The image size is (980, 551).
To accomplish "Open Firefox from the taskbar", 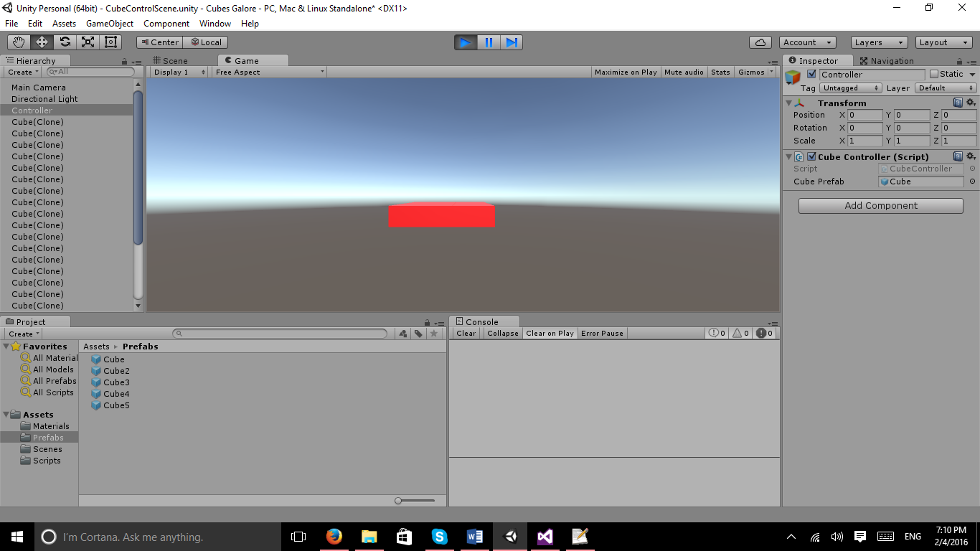I will (334, 536).
